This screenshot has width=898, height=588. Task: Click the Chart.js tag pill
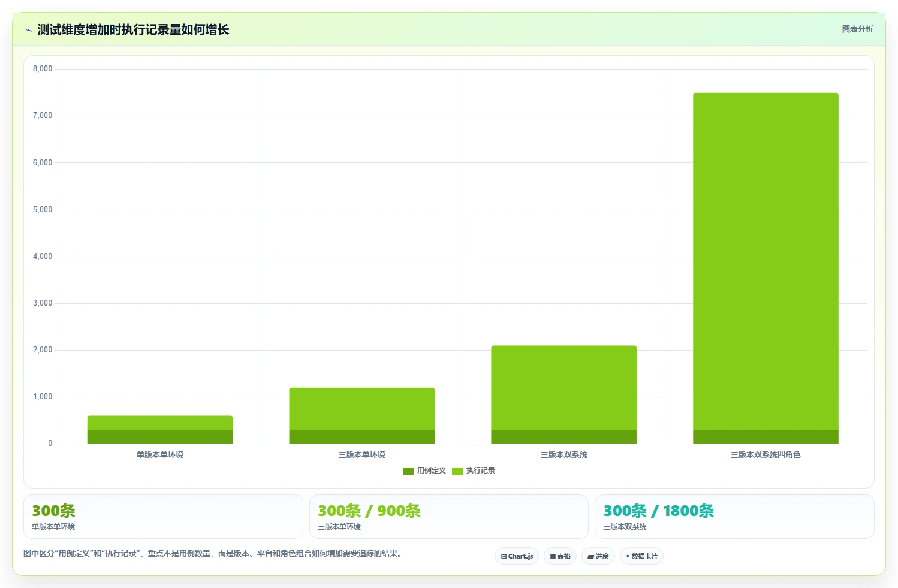[x=517, y=556]
